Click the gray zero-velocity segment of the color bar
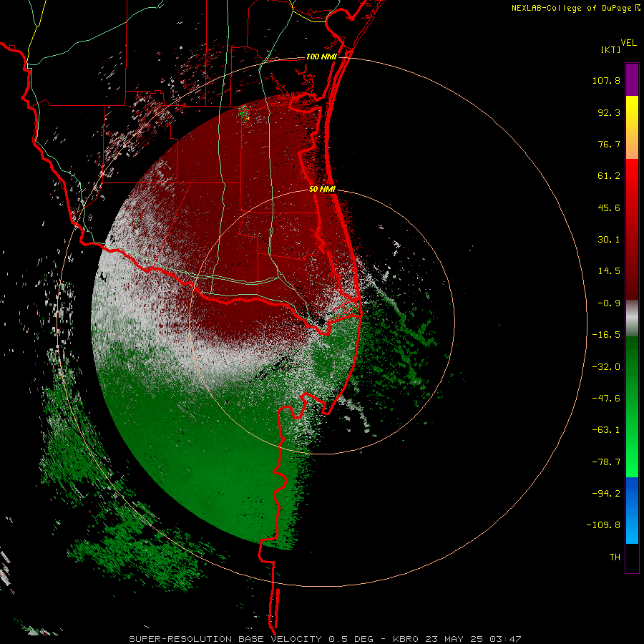 point(632,318)
